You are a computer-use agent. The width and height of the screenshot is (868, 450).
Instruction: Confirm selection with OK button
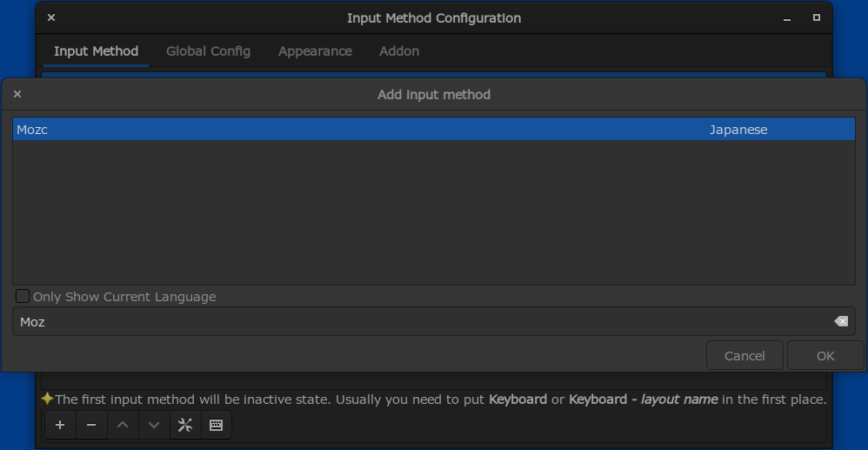click(825, 356)
